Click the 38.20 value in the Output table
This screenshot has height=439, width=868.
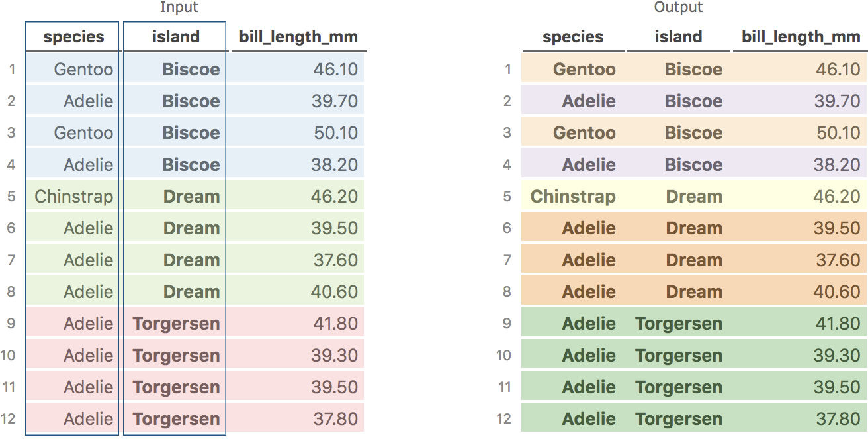pos(837,165)
